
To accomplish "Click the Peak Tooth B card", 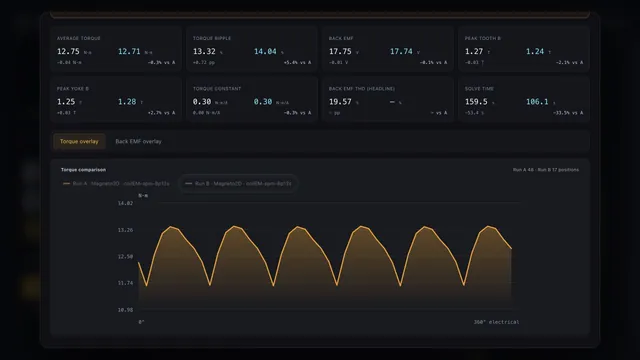I will (524, 49).
